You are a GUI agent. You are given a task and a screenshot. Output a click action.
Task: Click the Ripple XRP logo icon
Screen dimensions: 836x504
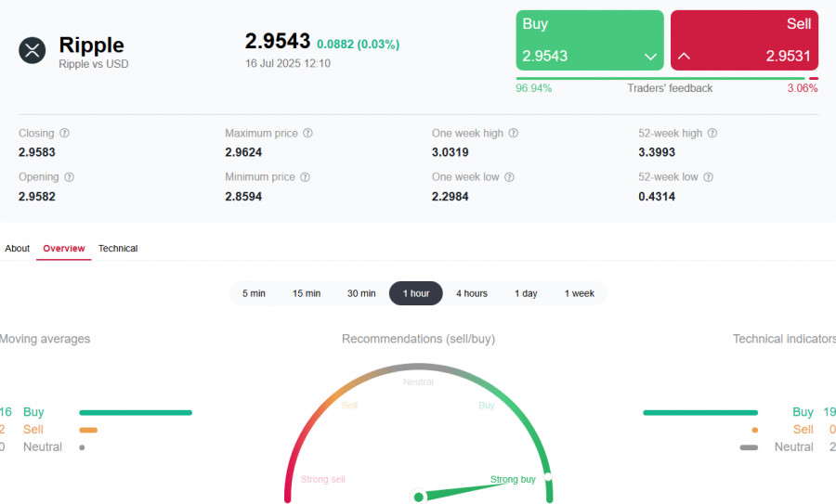pyautogui.click(x=32, y=50)
